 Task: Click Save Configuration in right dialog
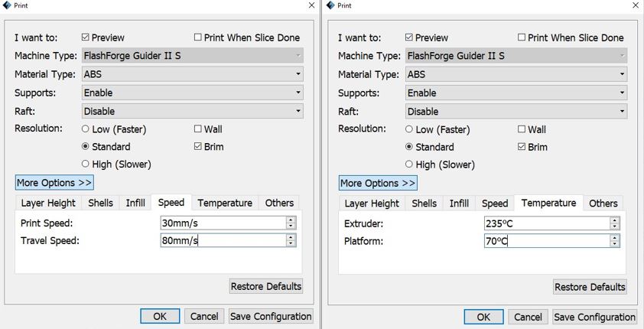[594, 317]
